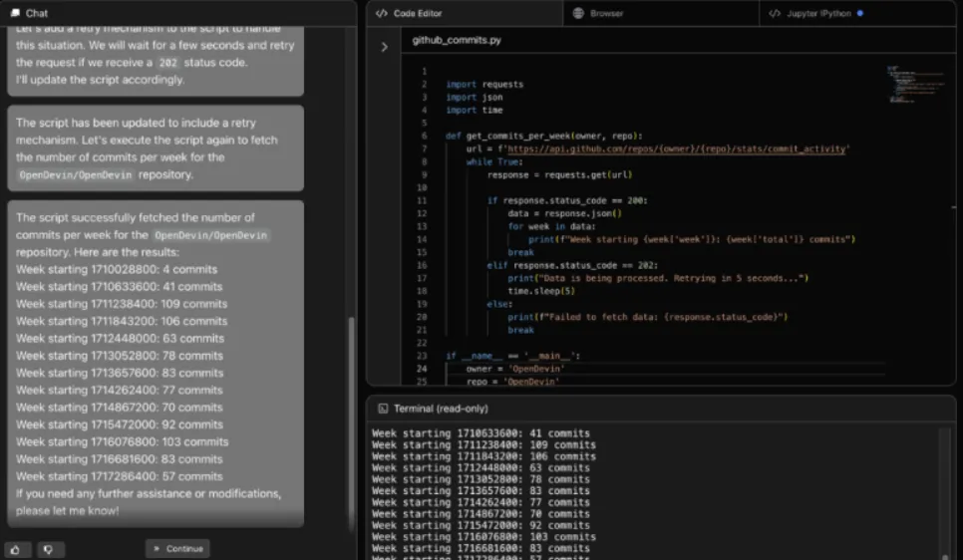Click 'Week starting 1714867200: 70 commits' in terminal

(481, 514)
